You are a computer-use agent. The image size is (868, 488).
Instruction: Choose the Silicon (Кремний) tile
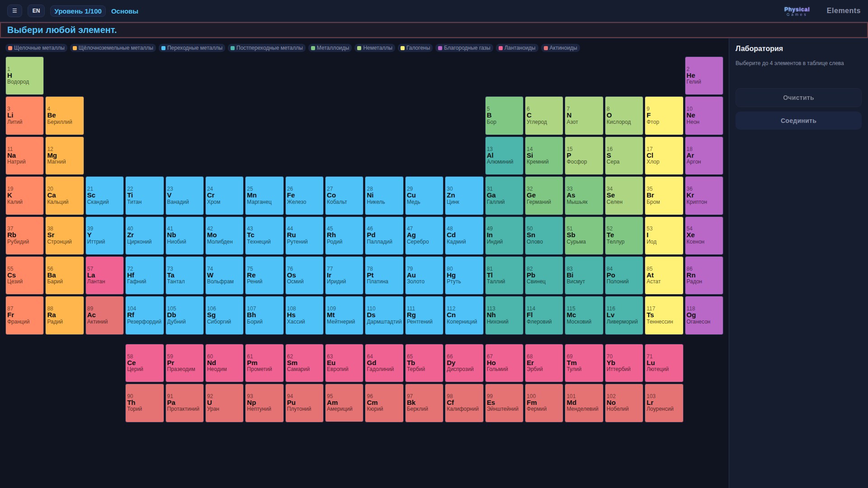(x=544, y=156)
